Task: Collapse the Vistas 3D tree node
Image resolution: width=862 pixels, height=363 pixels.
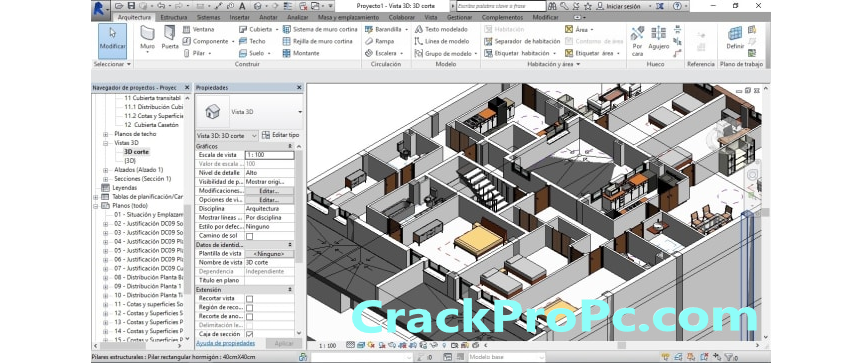Action: (105, 143)
